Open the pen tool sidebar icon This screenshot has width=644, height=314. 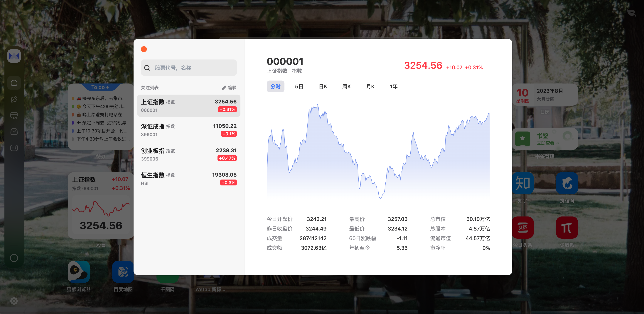(14, 99)
